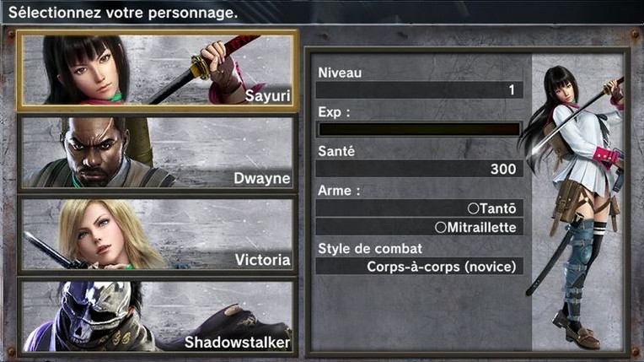Screen dimensions: 644x362
Task: Select the Mitraillette weapon row
Action: (419, 227)
